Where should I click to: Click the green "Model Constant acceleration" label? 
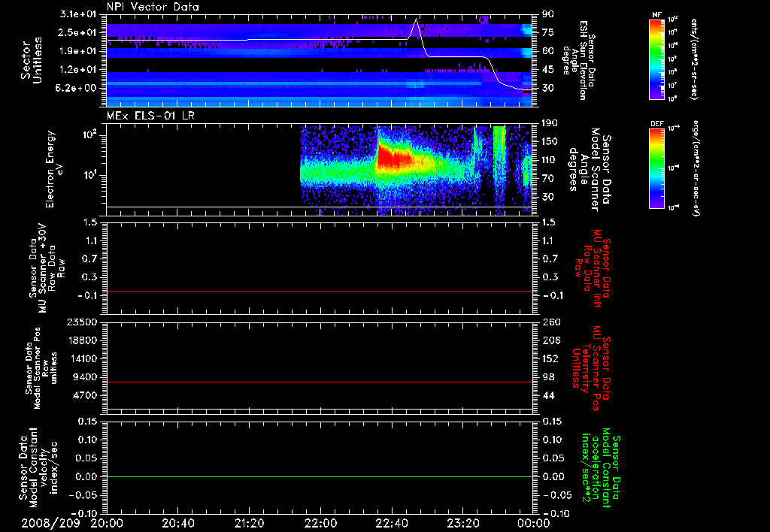pyautogui.click(x=599, y=469)
